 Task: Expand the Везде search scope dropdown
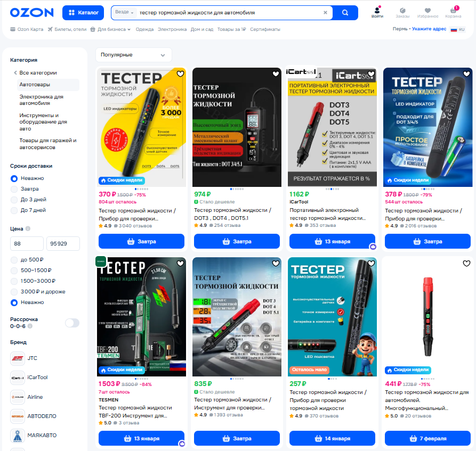124,12
